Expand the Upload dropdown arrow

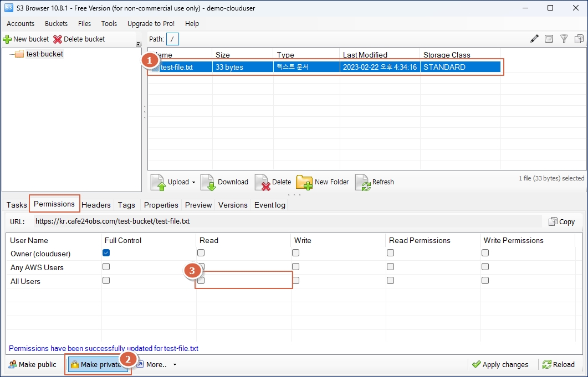click(193, 182)
